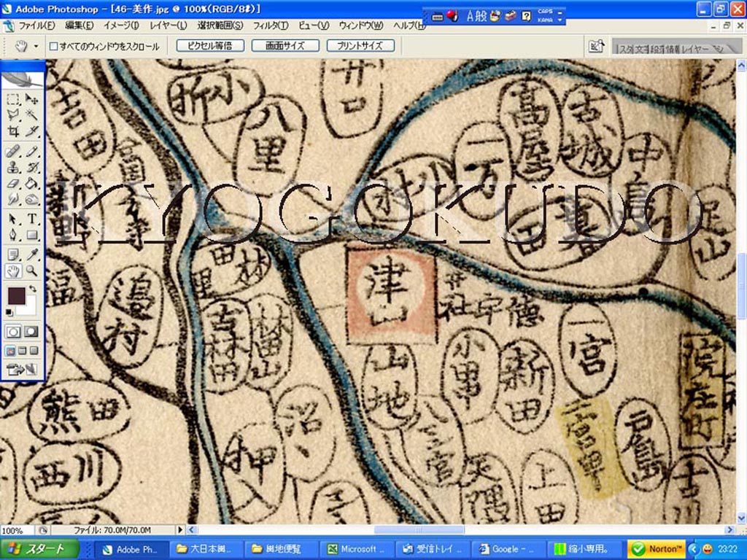Viewport: 747px width, 560px height.
Task: Activate the Zoom magnifier tool
Action: pos(31,271)
